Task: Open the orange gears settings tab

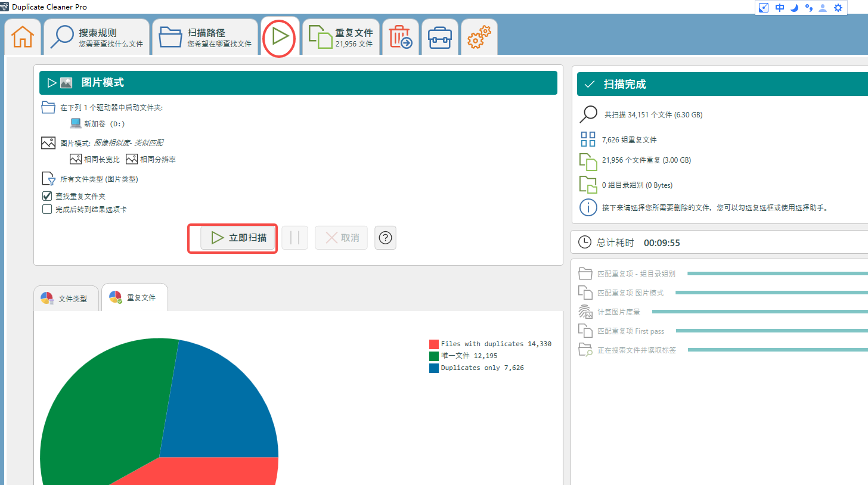Action: (479, 37)
